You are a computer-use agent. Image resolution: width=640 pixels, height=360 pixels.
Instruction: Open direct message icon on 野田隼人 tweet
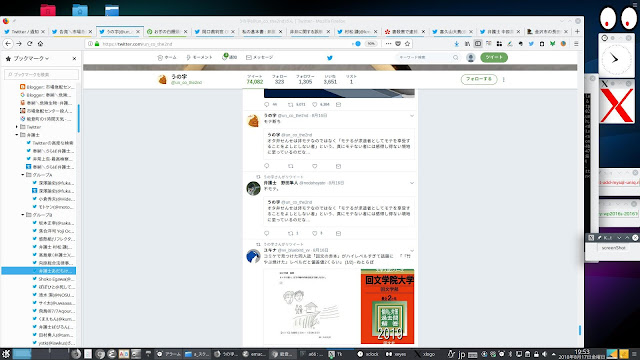(x=338, y=233)
